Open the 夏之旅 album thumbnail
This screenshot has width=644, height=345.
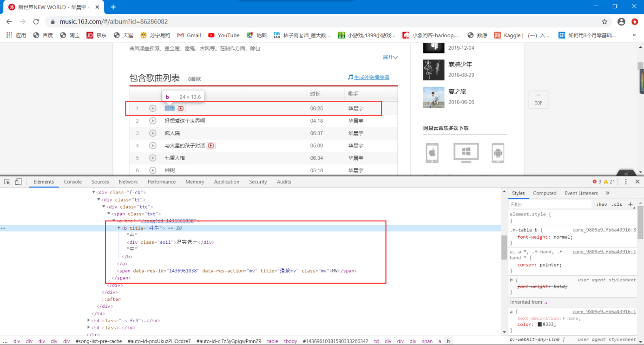click(x=434, y=97)
